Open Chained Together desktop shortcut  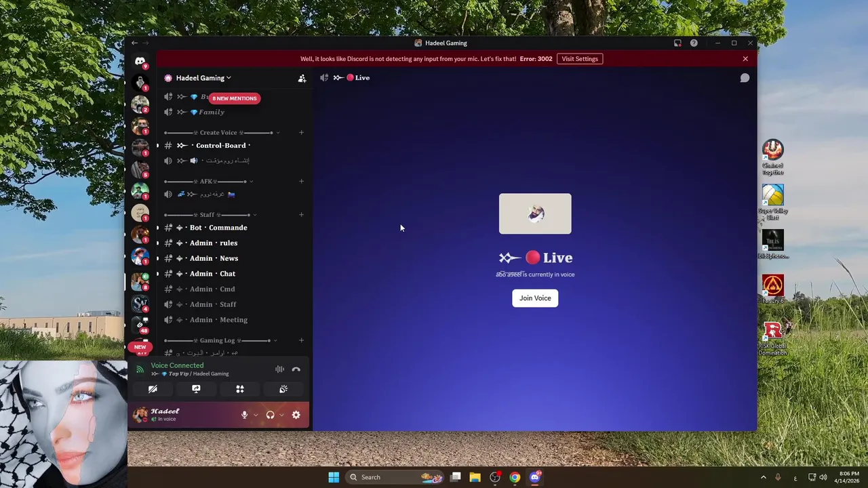772,157
